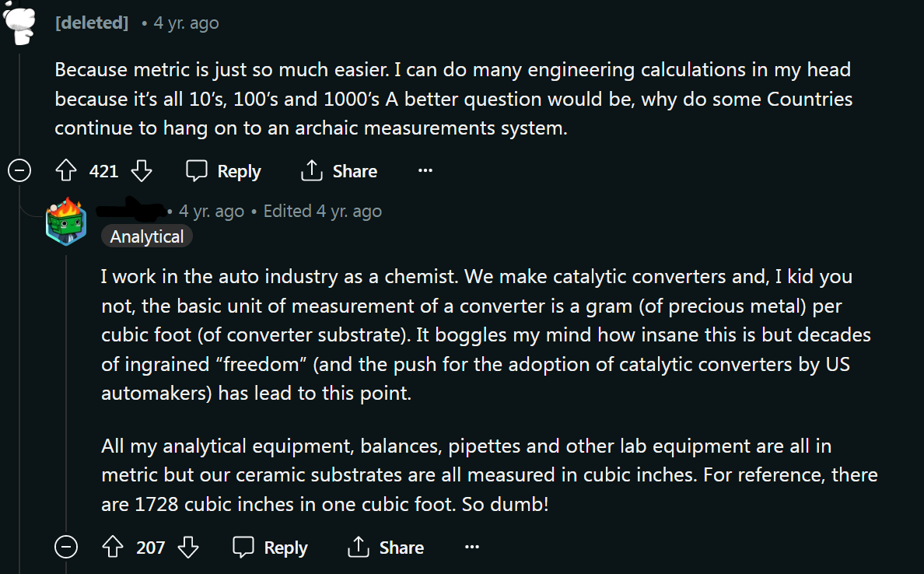Click the "Edited 4 yr. ago" timestamp
The height and width of the screenshot is (574, 924).
(x=322, y=211)
